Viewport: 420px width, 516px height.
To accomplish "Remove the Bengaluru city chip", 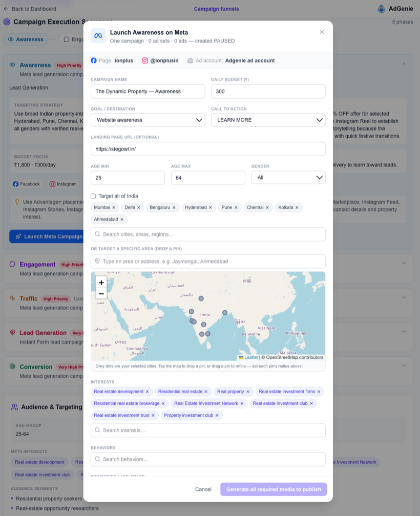I will 174,208.
